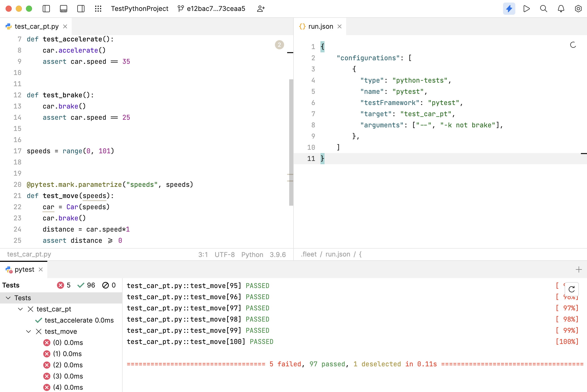Click test_car_pt node label
Screen dimensions: 587x392
coord(54,309)
